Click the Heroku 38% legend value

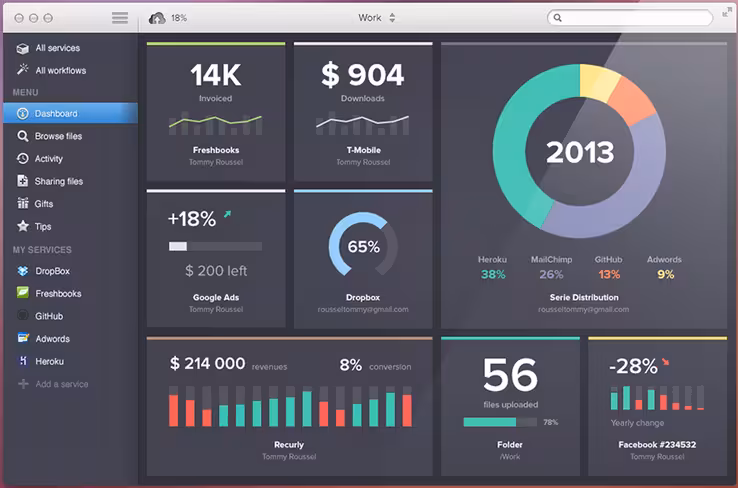493,274
